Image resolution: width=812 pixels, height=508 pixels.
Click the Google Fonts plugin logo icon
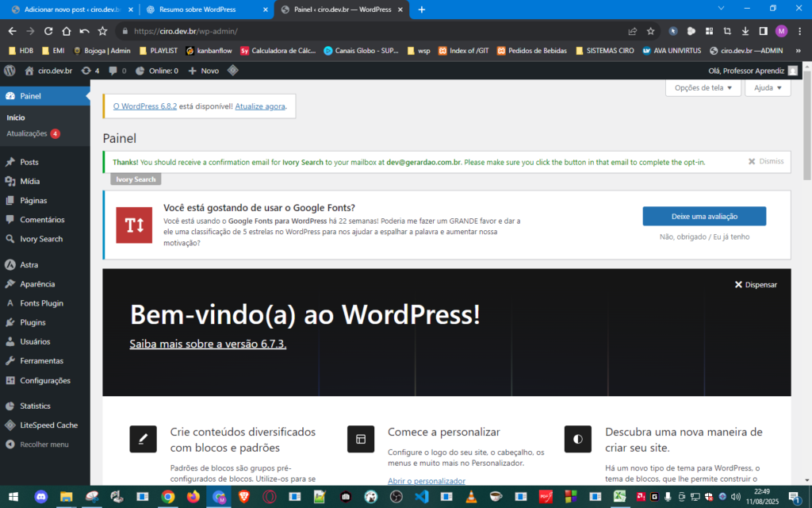(134, 225)
